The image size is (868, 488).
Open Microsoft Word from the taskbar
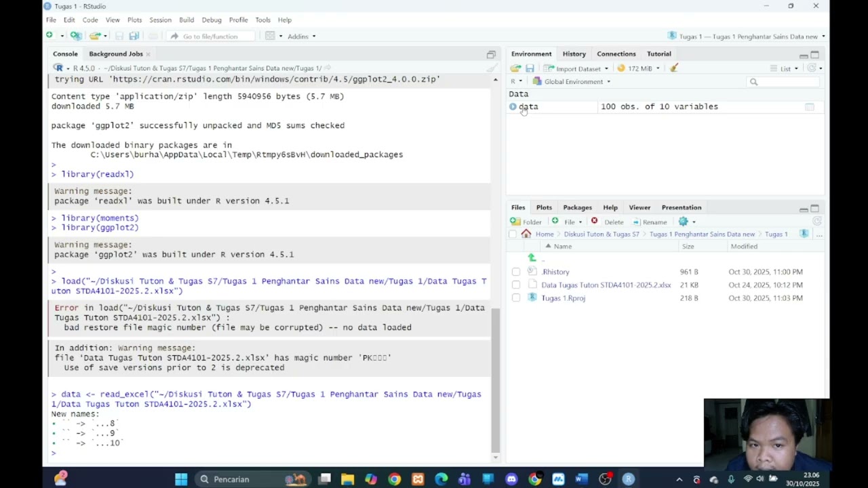[582, 479]
